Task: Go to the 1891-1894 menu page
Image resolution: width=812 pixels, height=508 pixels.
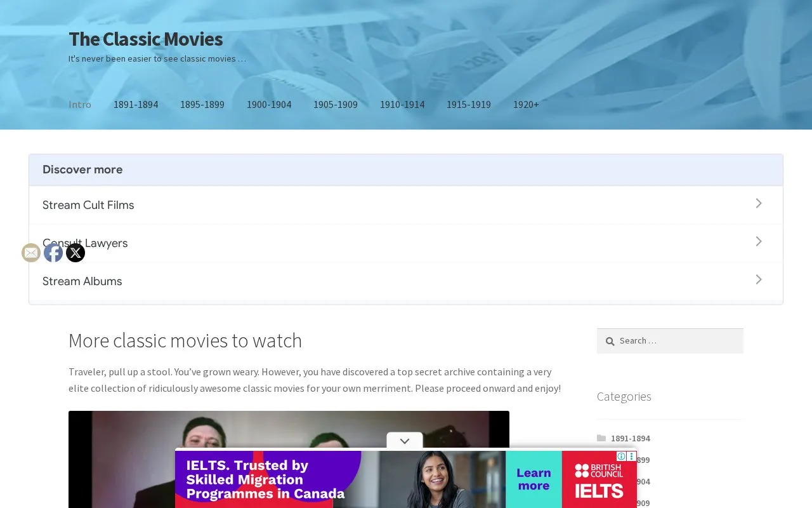Action: [136, 105]
